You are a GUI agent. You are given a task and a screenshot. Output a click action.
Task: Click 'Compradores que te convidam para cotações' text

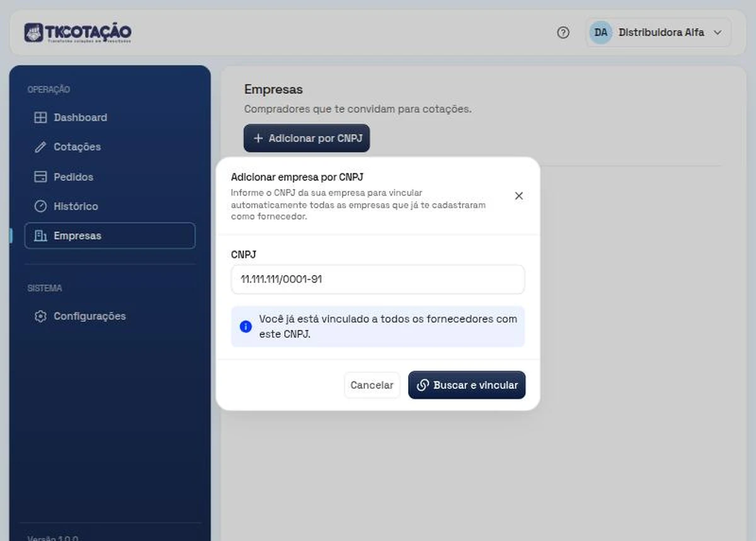(x=358, y=109)
